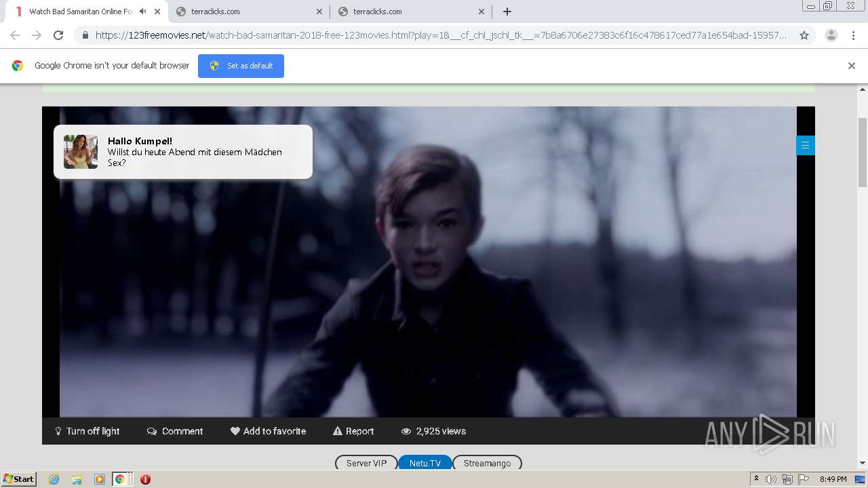This screenshot has width=868, height=488.
Task: Open the Windows Start menu
Action: pyautogui.click(x=19, y=479)
